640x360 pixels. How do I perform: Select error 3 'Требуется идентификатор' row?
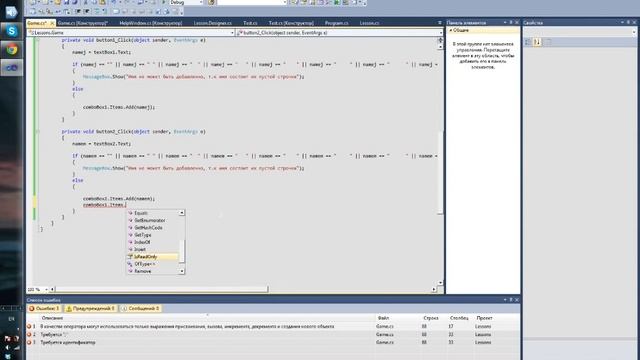[273, 342]
